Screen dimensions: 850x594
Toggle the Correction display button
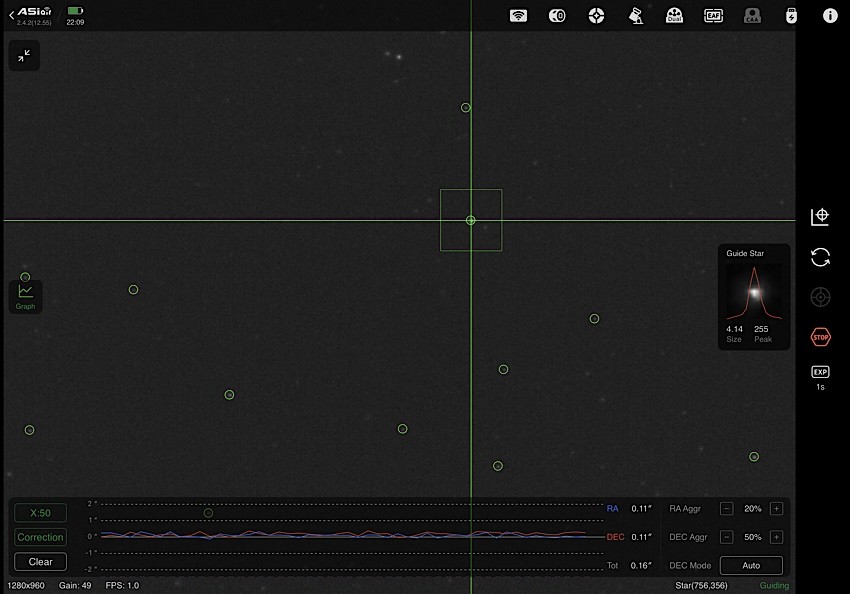point(40,537)
